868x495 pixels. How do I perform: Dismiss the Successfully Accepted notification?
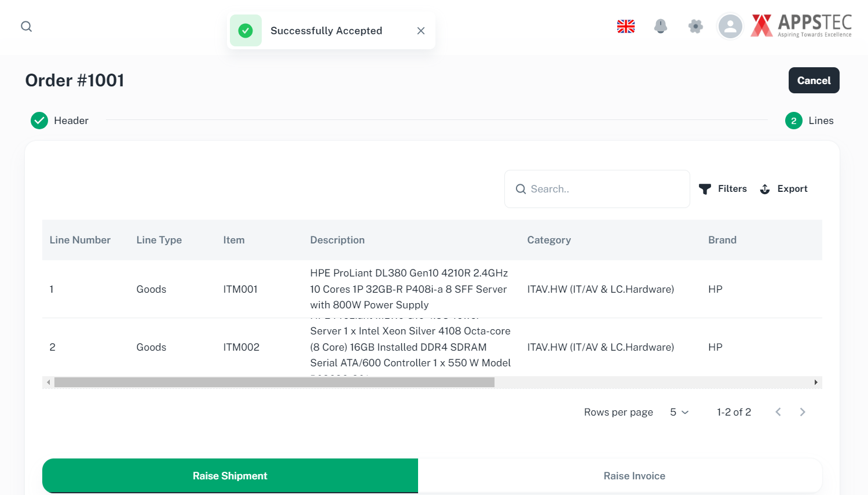[x=421, y=31]
